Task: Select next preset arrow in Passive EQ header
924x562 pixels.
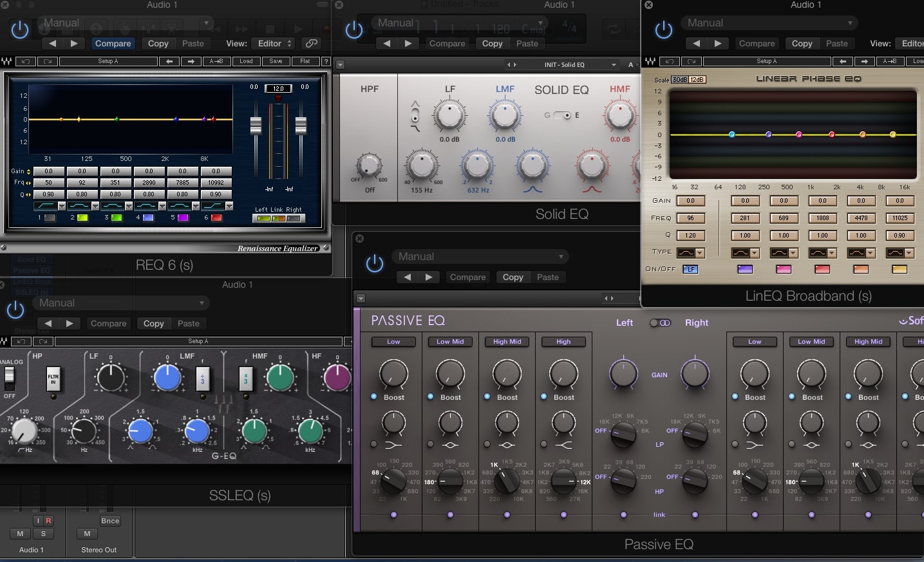Action: click(x=429, y=277)
